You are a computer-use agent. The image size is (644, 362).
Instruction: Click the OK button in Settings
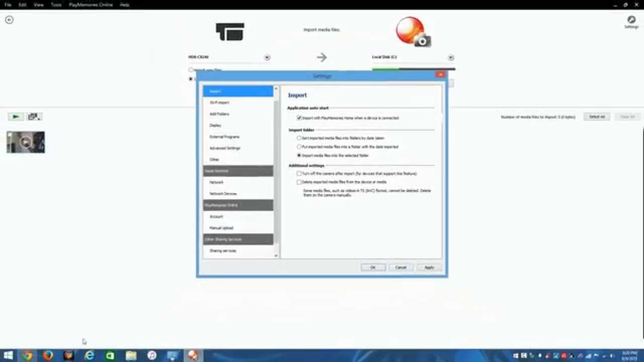(373, 267)
